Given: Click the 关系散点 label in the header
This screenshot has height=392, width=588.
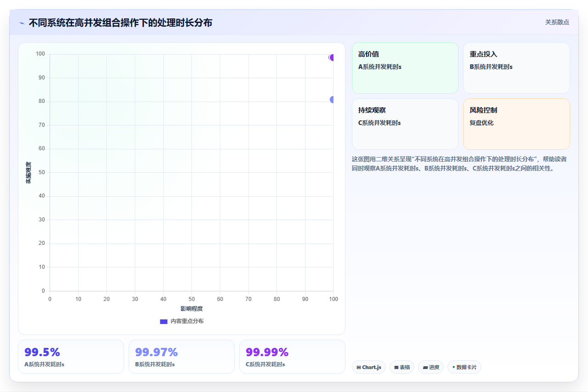Looking at the screenshot, I should (557, 22).
